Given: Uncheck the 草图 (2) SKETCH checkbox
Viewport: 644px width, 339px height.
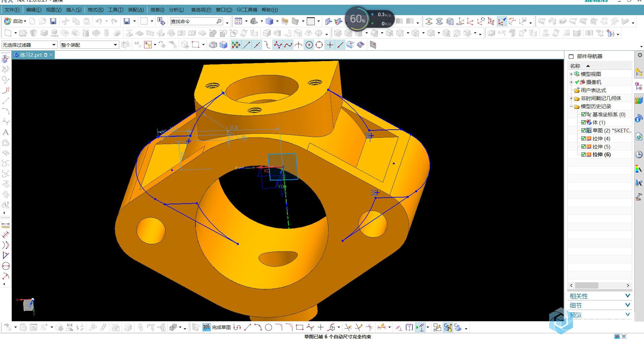Looking at the screenshot, I should coord(584,130).
